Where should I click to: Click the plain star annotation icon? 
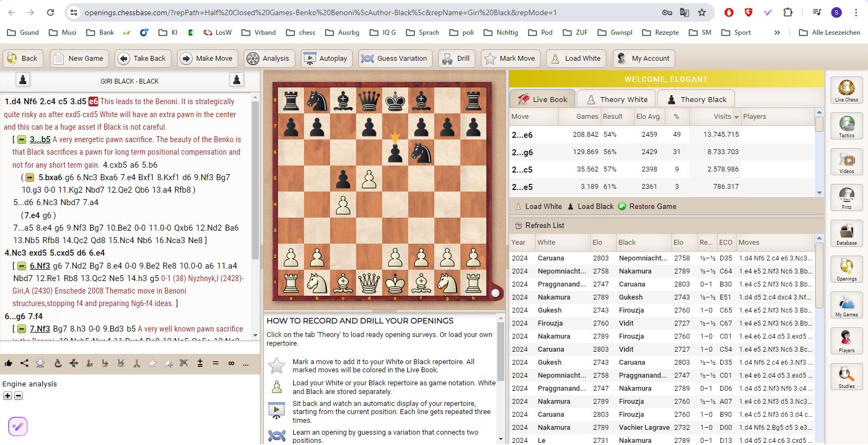click(153, 363)
